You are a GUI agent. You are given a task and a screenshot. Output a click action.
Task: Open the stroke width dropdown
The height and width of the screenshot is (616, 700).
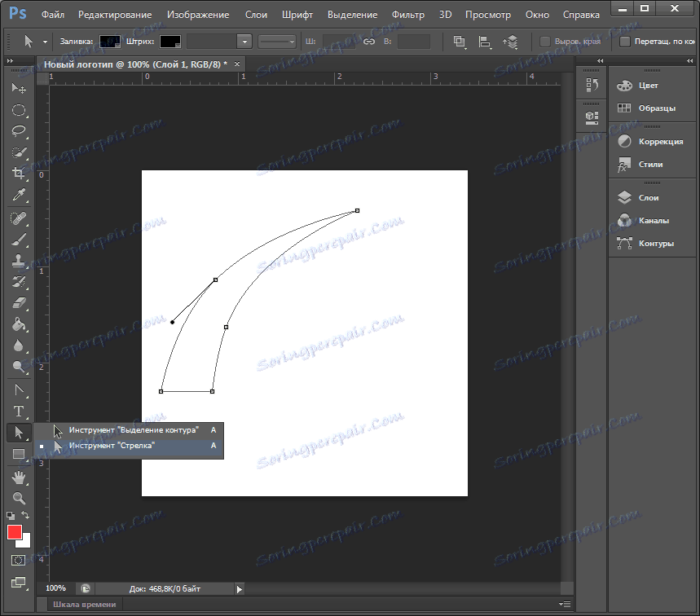click(244, 42)
